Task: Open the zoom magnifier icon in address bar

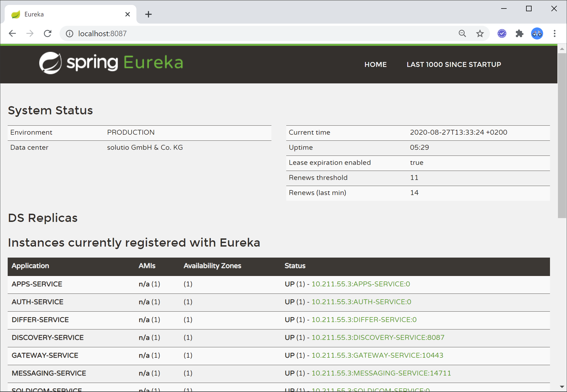Action: [462, 33]
